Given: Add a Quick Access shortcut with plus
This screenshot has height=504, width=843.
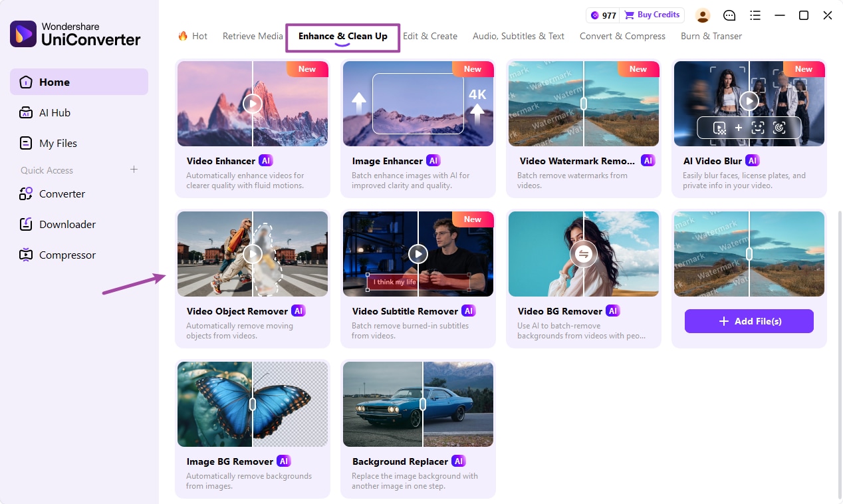Looking at the screenshot, I should [134, 170].
